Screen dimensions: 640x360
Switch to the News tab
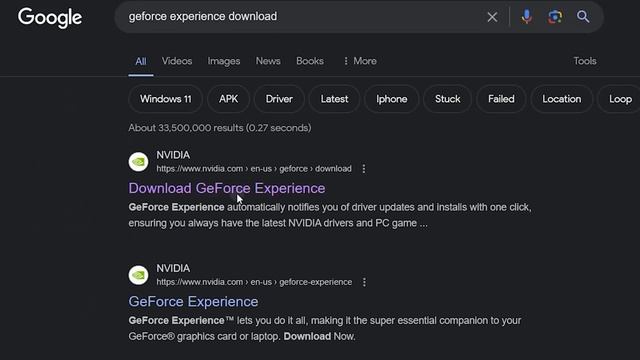click(x=268, y=61)
